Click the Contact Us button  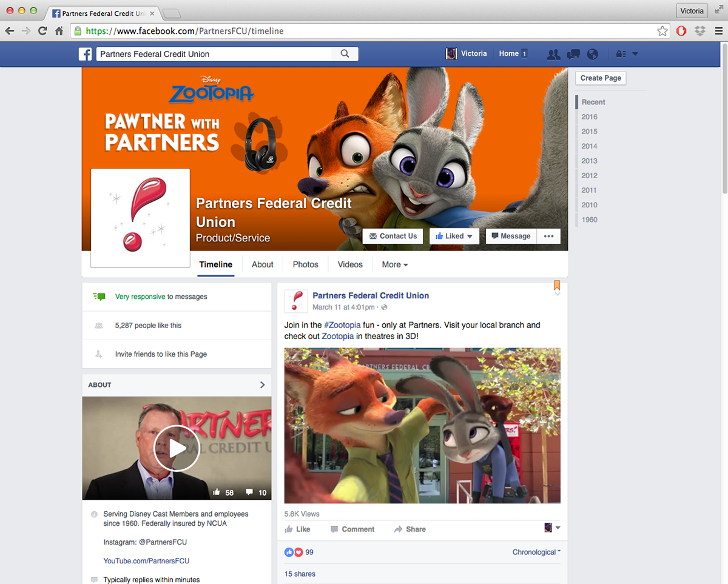point(393,237)
